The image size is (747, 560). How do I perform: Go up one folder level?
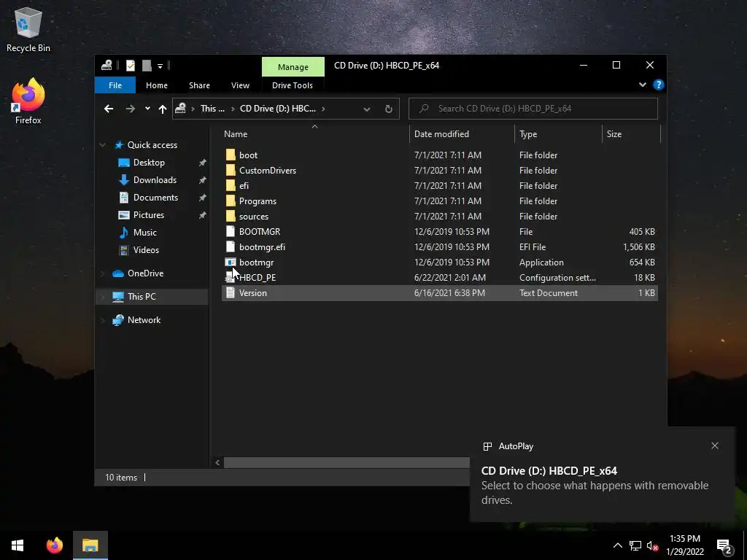pyautogui.click(x=163, y=109)
